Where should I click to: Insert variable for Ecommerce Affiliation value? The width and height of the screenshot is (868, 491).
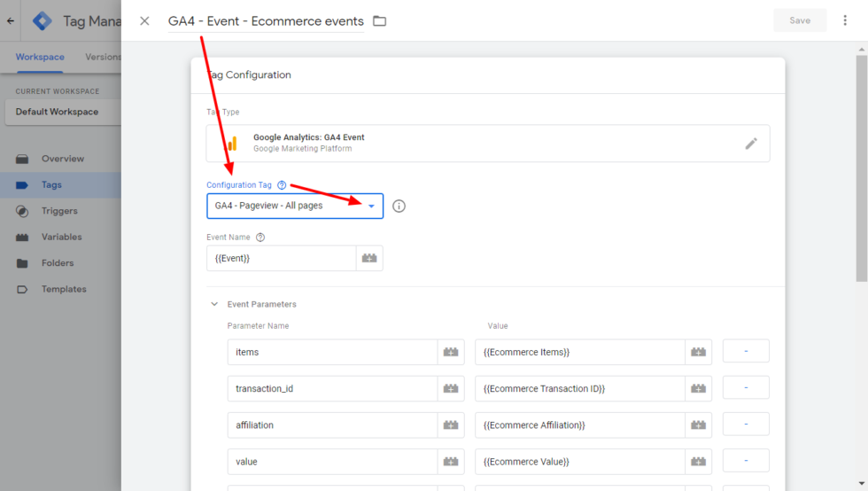pos(698,425)
